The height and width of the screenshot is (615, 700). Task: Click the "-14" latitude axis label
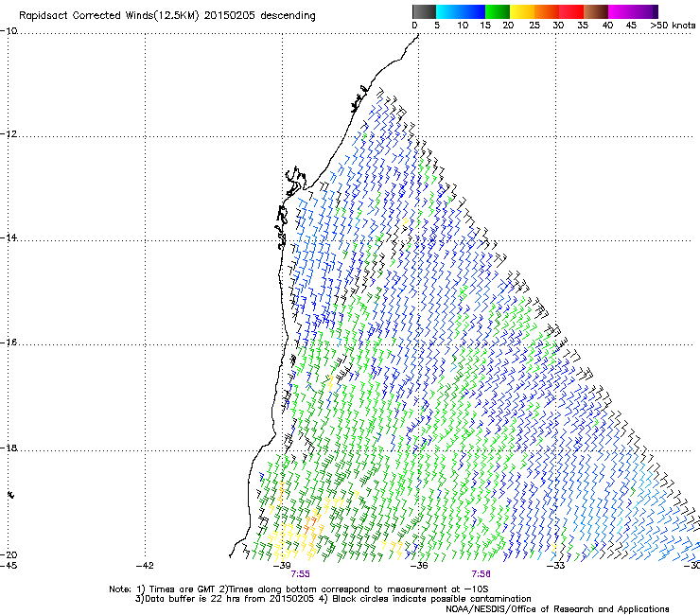[9, 237]
